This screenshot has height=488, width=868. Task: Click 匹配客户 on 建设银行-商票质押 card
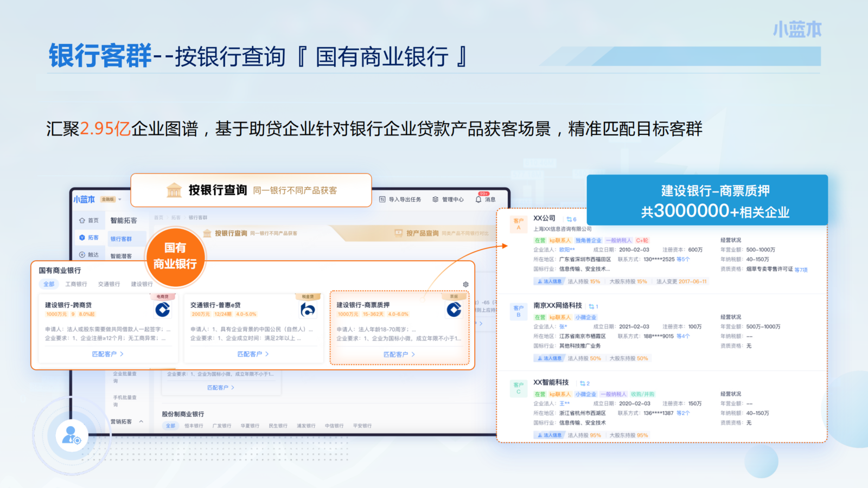399,354
